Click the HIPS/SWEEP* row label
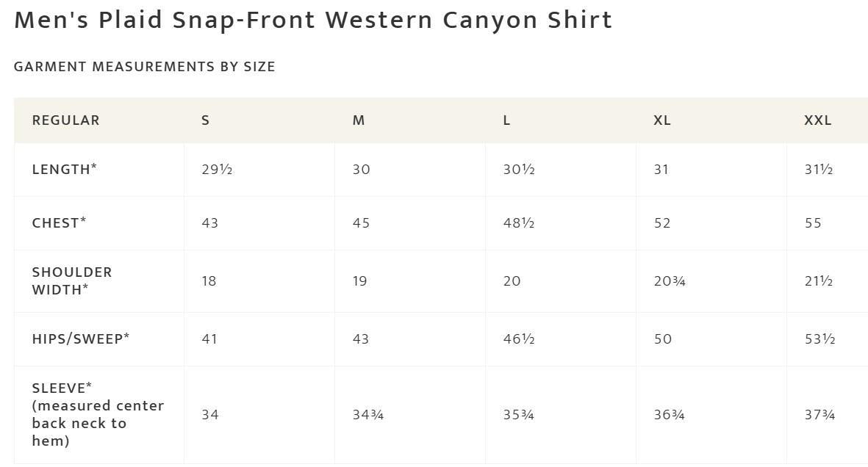The width and height of the screenshot is (868, 467). point(81,339)
